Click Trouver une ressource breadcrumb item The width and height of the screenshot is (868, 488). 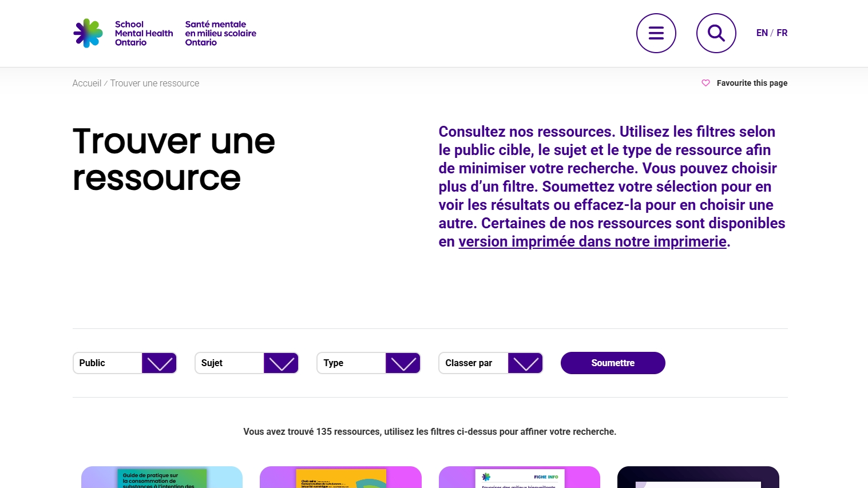tap(154, 84)
